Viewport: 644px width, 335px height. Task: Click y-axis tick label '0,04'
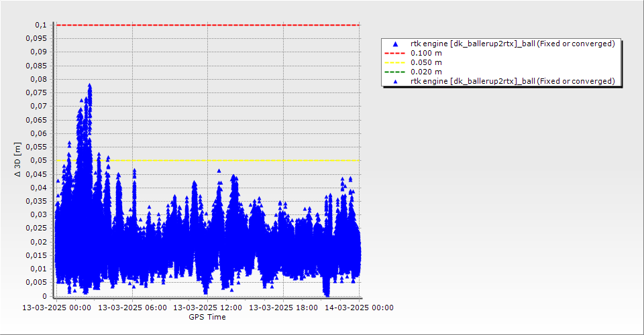(39, 188)
